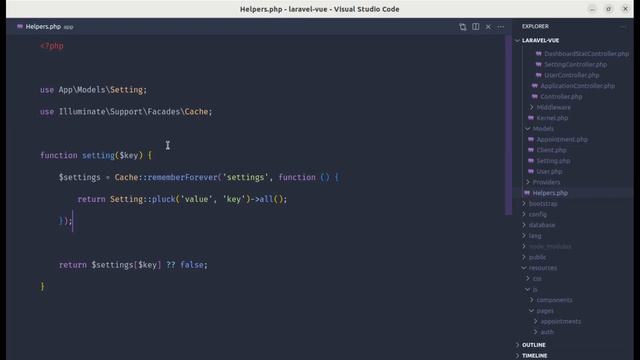Minimize the Visual Studio Code window
The image size is (640, 360).
[592, 9]
